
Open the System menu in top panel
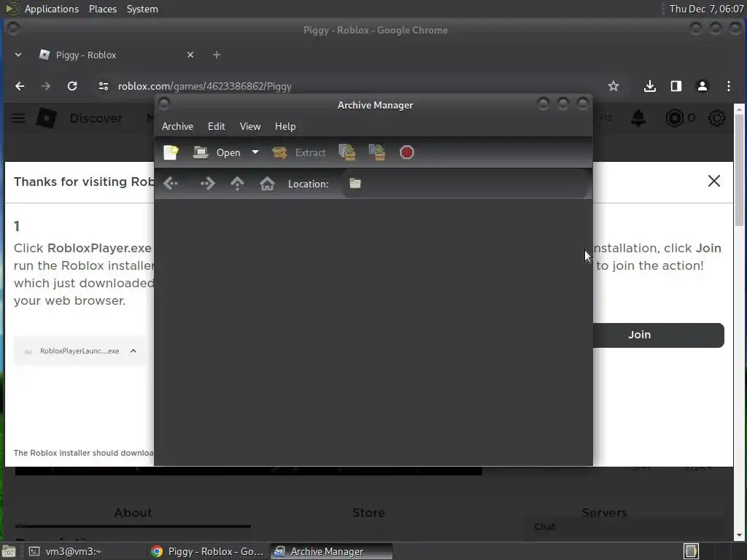click(142, 9)
